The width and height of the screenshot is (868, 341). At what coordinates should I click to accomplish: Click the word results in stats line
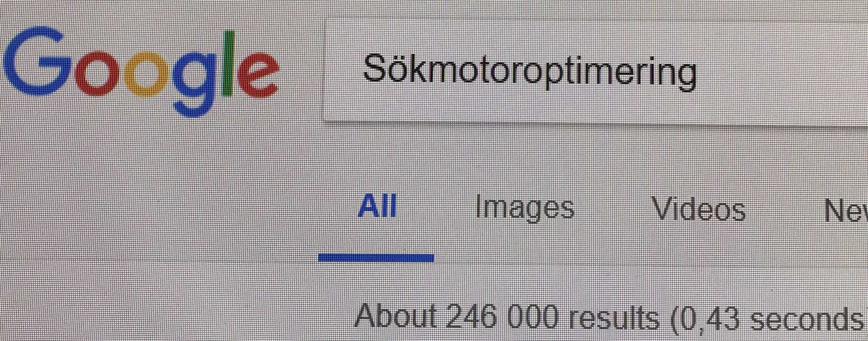[x=613, y=318]
